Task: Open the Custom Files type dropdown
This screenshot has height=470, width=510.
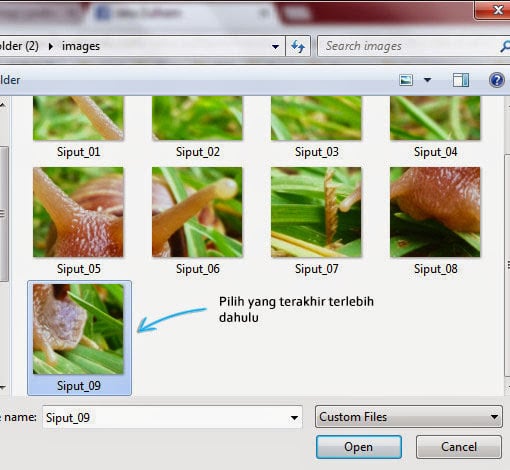Action: [x=409, y=417]
